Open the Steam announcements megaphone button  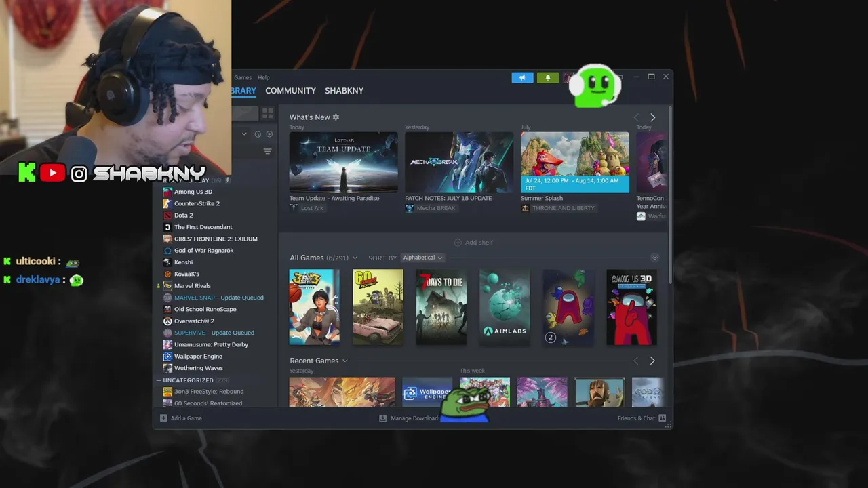522,78
